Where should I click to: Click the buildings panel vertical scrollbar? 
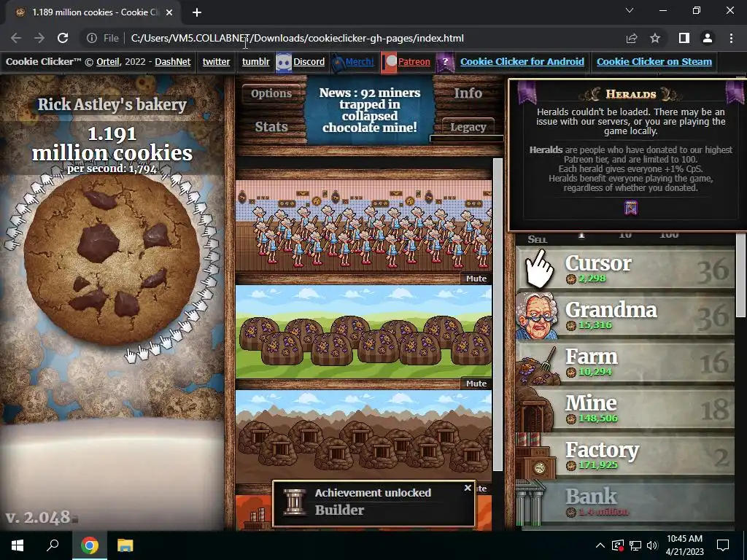tap(498, 314)
